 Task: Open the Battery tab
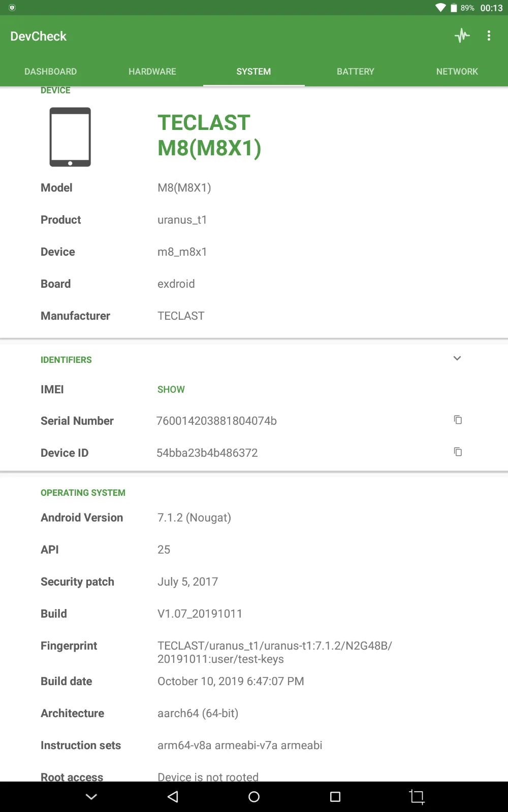[356, 72]
